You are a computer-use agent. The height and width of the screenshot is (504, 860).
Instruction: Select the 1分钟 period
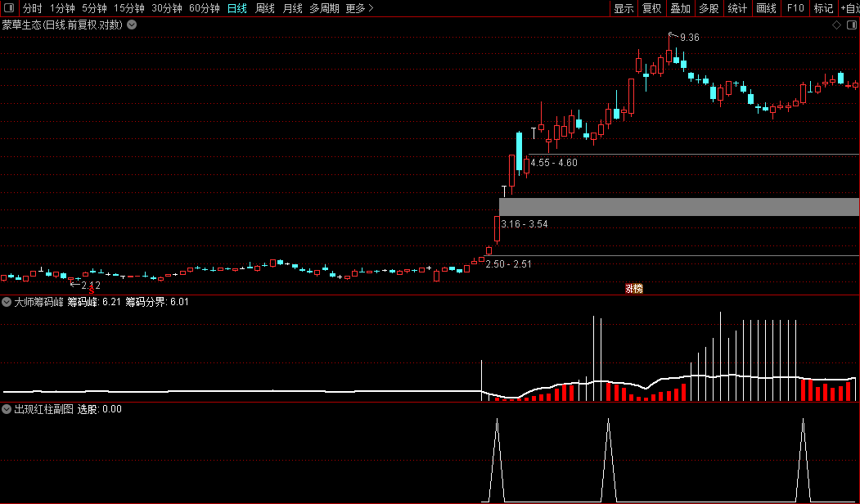(x=62, y=8)
